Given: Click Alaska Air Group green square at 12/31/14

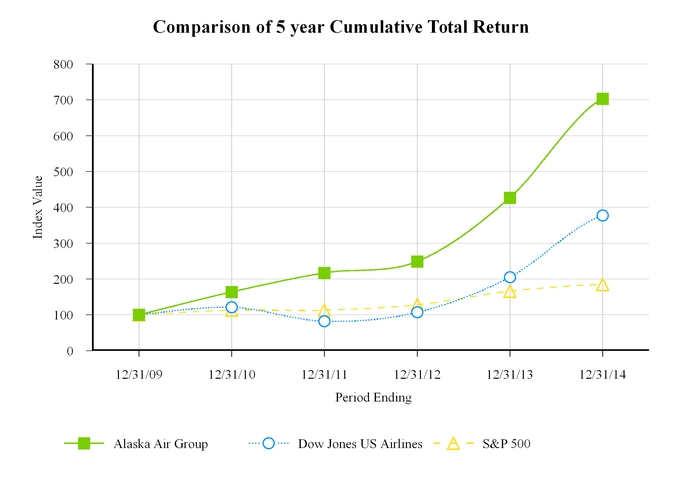Looking at the screenshot, I should (x=602, y=99).
